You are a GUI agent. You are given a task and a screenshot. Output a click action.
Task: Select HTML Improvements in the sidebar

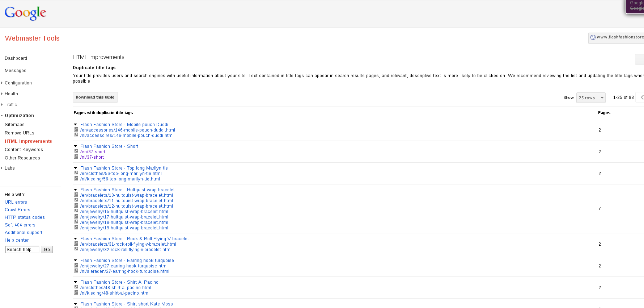click(28, 141)
